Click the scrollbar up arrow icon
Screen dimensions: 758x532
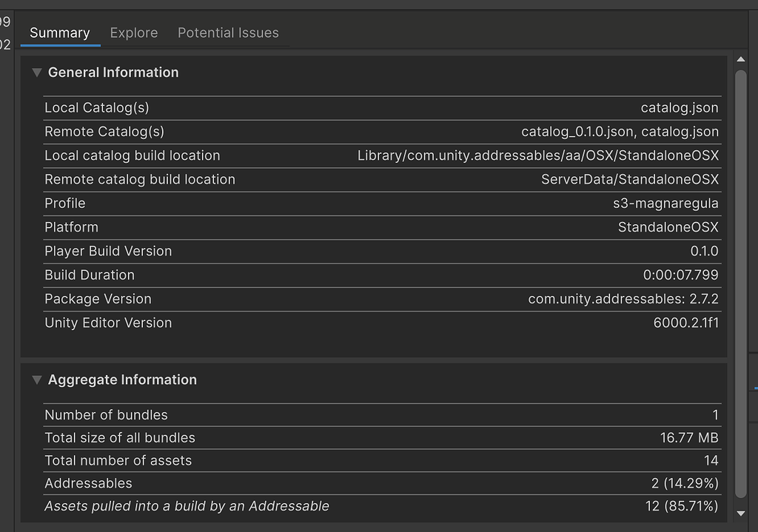741,58
